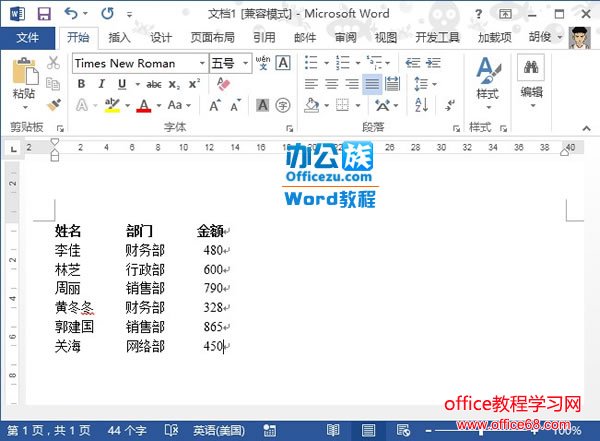Viewport: 600px width, 441px height.
Task: Open the phonetic guide (wén) tool
Action: [x=263, y=62]
